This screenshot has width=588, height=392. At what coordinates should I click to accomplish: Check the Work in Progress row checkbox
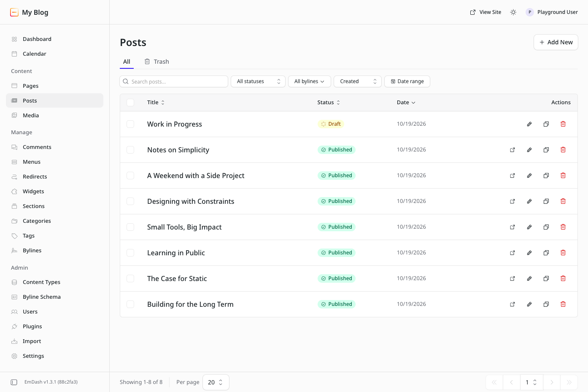(x=130, y=124)
